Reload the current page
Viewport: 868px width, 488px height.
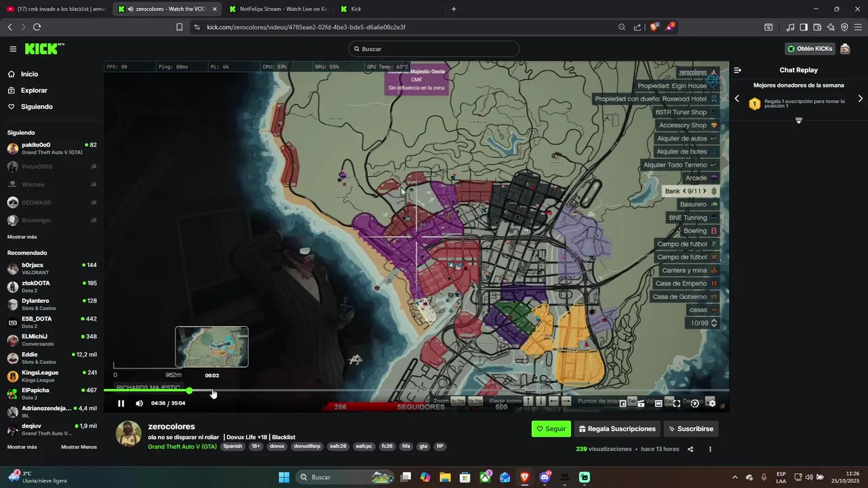(37, 27)
